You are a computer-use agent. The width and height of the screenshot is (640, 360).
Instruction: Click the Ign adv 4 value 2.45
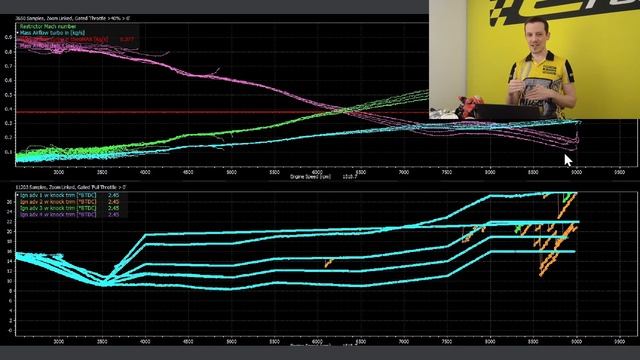coord(113,214)
